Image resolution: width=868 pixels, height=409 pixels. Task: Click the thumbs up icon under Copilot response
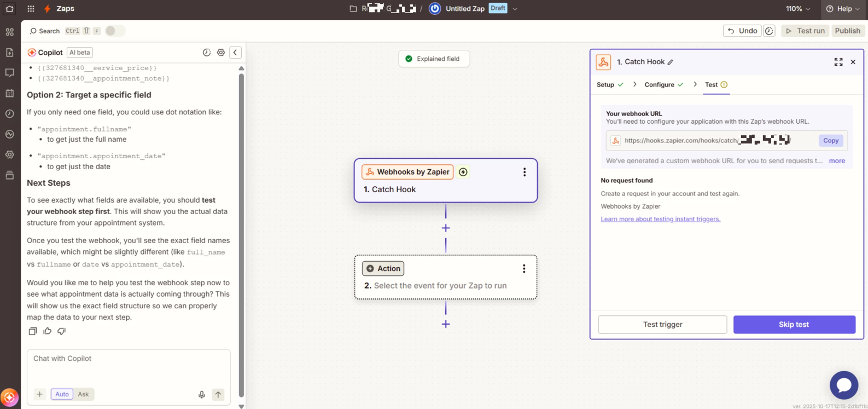click(48, 331)
